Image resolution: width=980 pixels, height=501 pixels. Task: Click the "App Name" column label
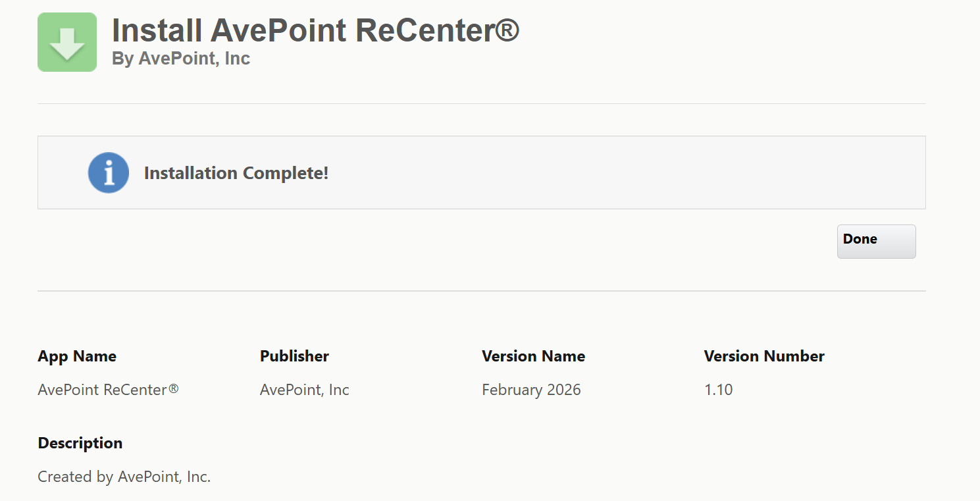tap(77, 356)
